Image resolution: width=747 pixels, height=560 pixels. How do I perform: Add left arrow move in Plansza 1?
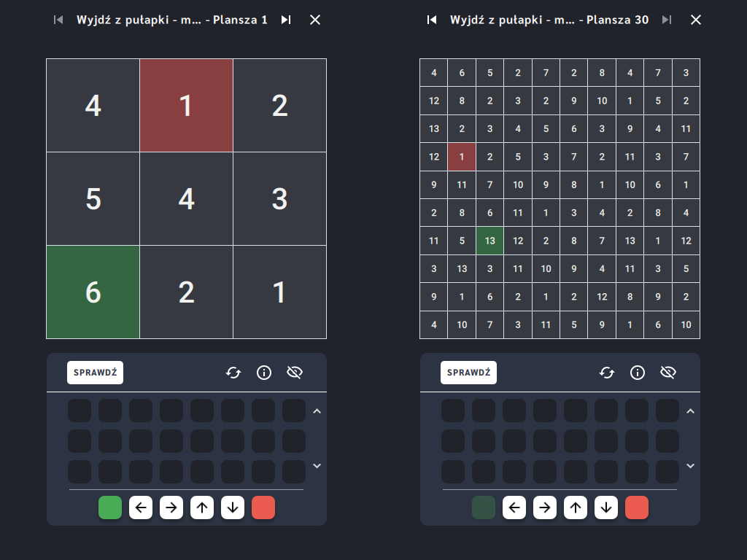point(141,507)
